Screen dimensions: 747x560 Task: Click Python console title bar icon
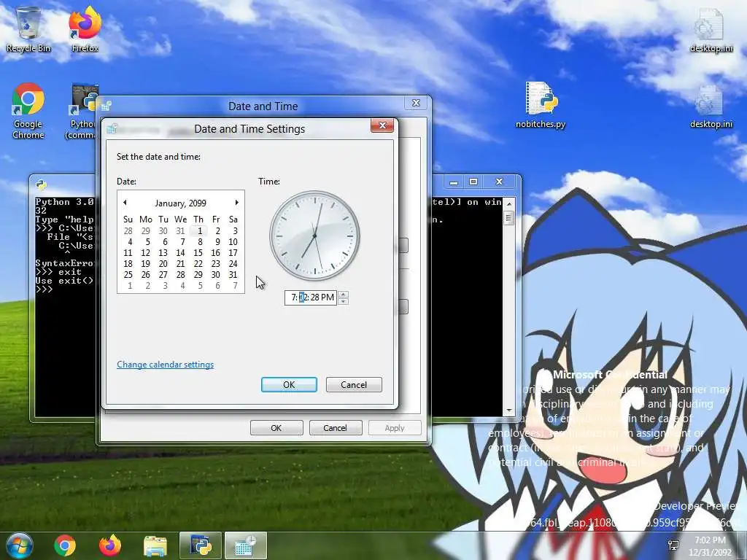(42, 184)
